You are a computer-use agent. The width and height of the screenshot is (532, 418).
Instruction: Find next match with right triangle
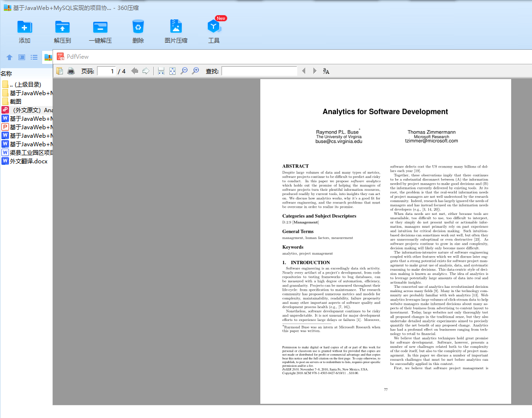coord(315,71)
